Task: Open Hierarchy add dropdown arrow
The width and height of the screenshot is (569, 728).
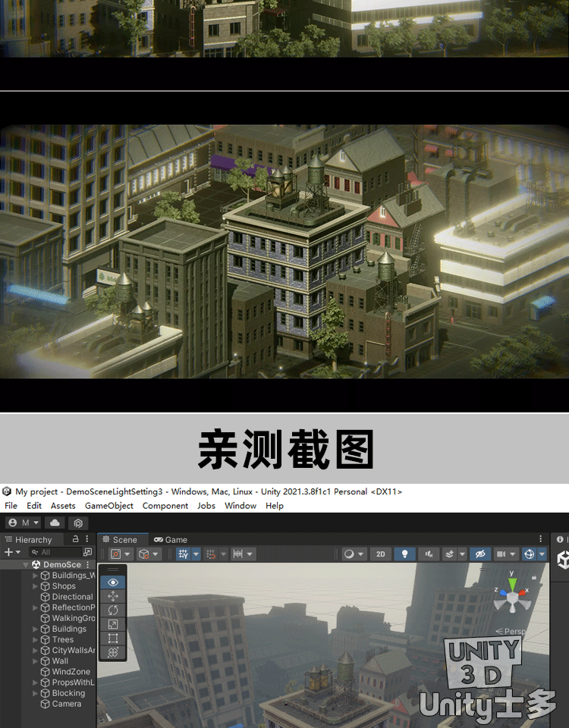Action: tap(18, 552)
